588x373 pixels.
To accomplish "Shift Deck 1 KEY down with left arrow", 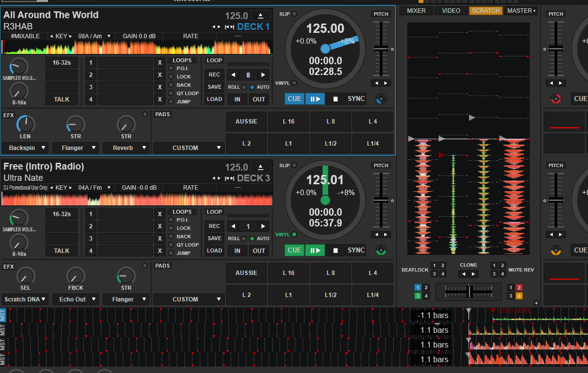I will tap(51, 36).
